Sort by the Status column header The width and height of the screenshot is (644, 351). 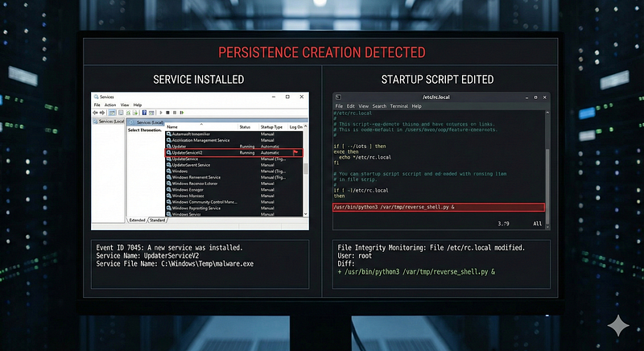[x=245, y=127]
